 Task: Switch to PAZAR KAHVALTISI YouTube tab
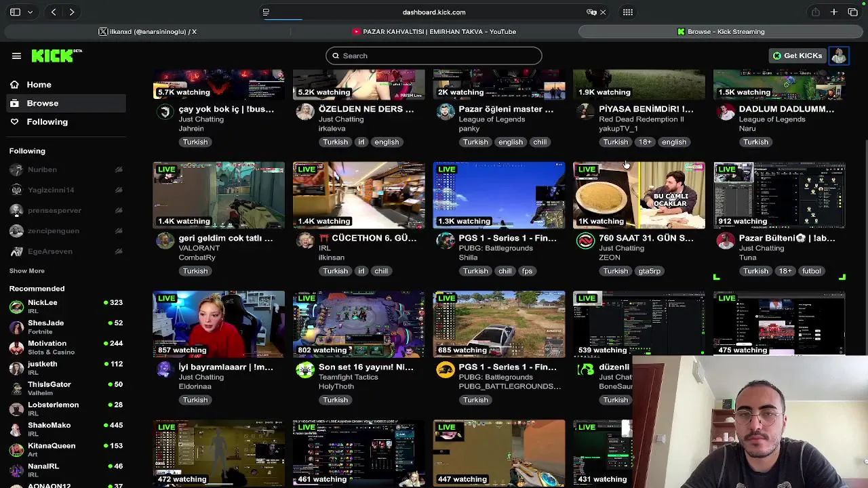click(434, 31)
